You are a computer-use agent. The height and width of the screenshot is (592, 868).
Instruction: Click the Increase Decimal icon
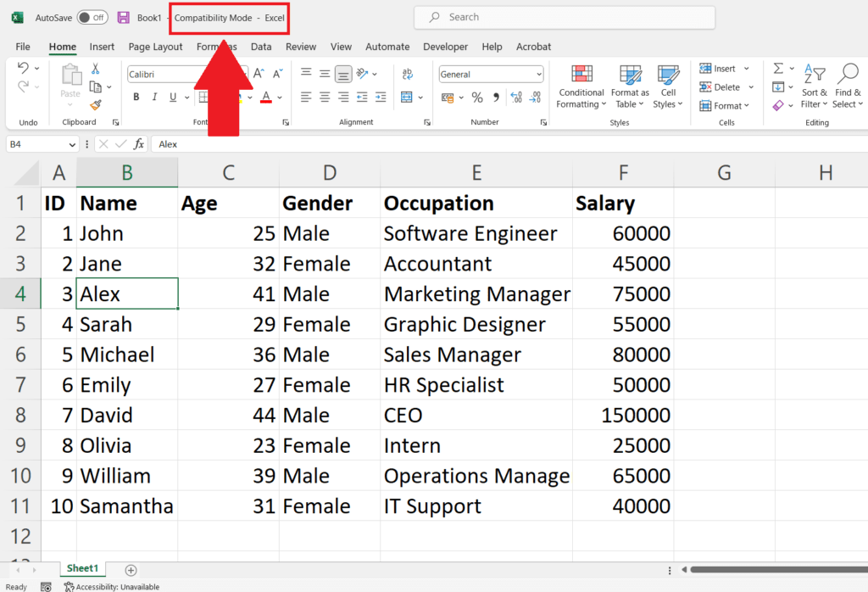coord(515,98)
